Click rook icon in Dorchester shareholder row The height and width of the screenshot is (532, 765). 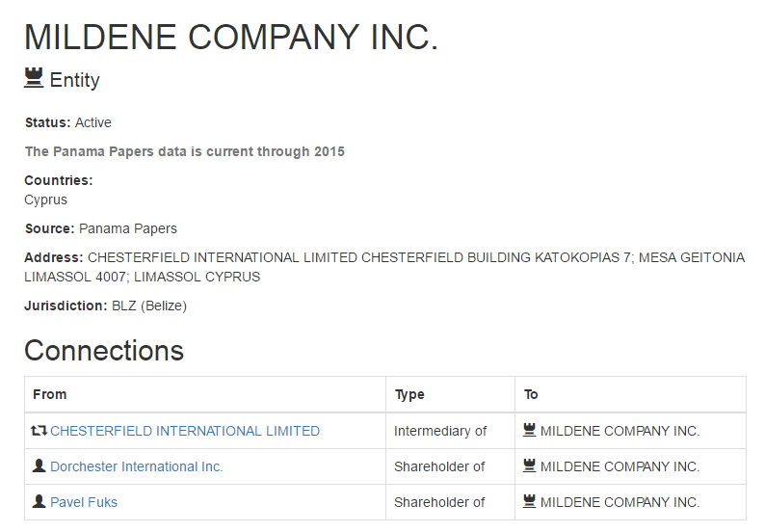point(529,466)
